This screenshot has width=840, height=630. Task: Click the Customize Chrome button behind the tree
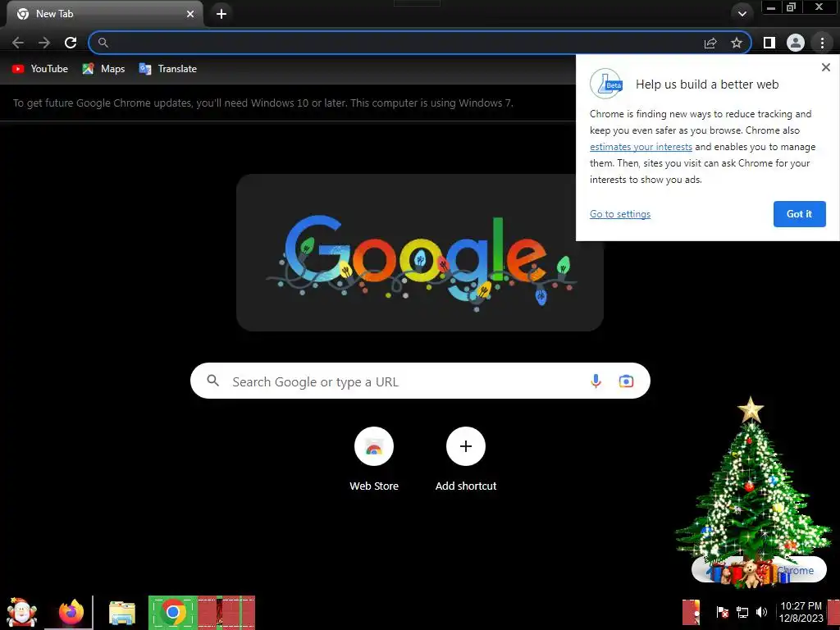759,569
